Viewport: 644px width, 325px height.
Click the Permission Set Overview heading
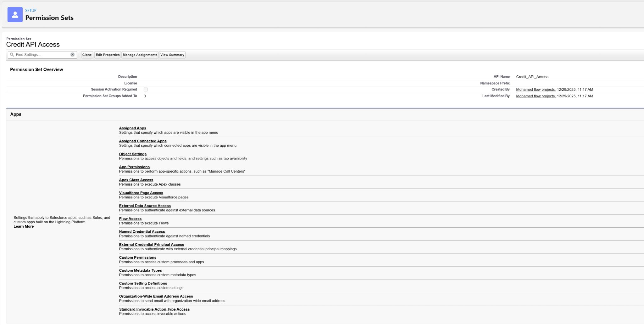[36, 69]
